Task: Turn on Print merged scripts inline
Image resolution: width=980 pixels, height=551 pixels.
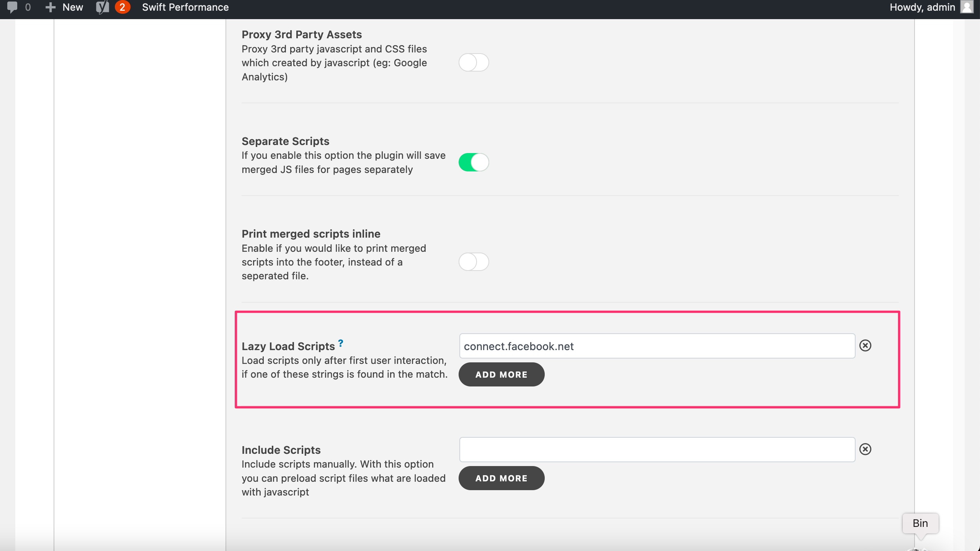Action: (x=474, y=262)
